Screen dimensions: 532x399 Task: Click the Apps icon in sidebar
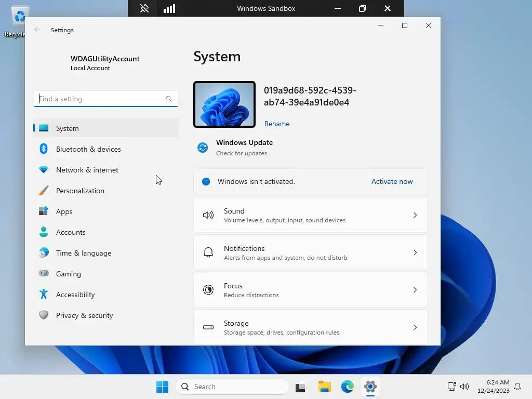44,211
